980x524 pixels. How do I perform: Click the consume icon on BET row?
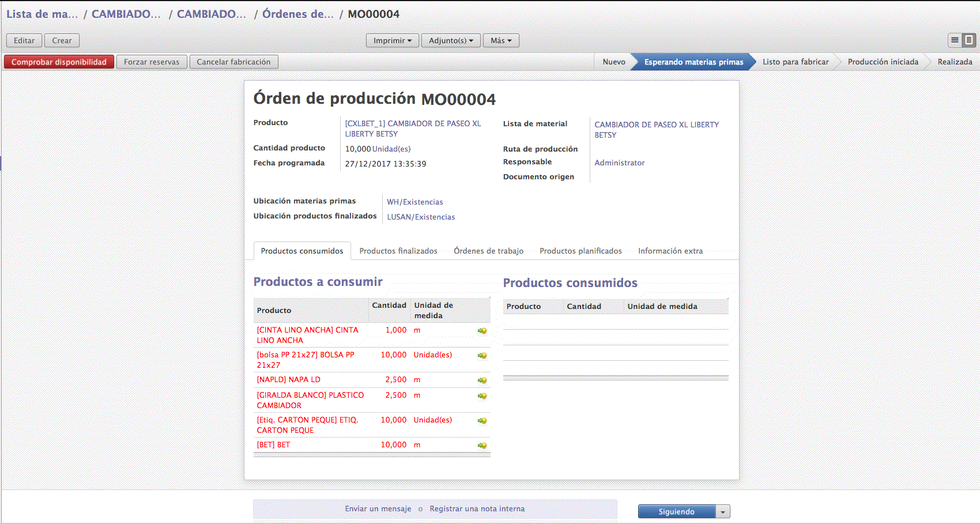482,446
